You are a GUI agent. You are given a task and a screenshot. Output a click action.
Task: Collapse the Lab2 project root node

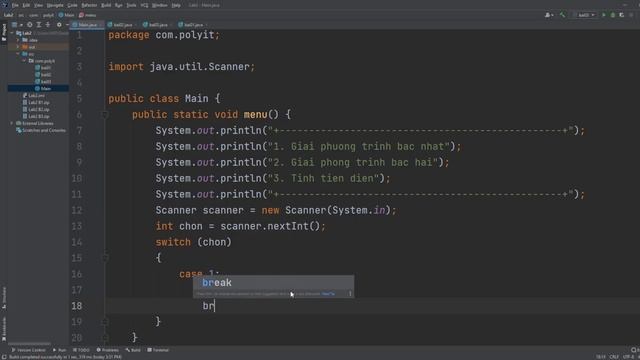click(12, 33)
